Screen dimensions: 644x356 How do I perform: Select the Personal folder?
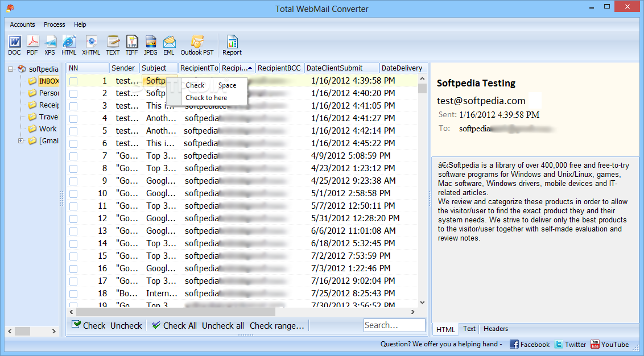point(48,93)
